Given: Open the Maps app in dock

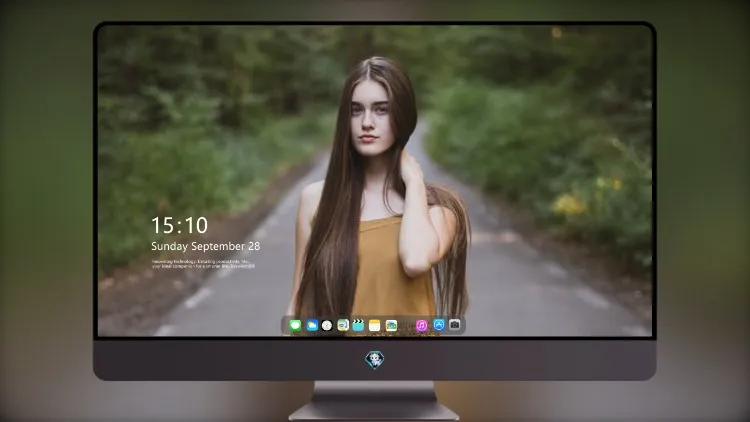Looking at the screenshot, I should click(x=343, y=325).
